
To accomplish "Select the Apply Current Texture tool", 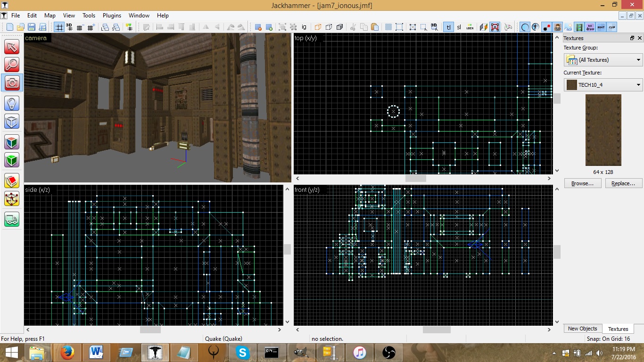I will [12, 159].
